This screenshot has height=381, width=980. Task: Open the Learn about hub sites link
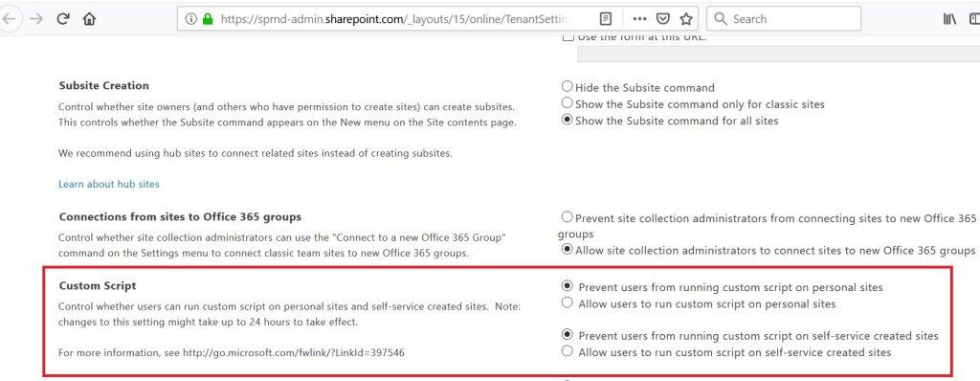coord(109,184)
